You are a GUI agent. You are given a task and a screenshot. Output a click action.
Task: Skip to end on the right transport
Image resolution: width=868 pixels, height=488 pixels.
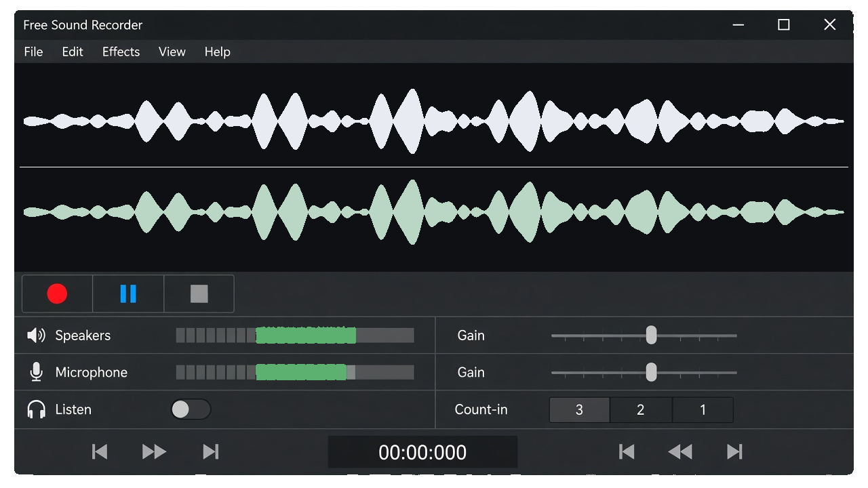click(x=734, y=451)
